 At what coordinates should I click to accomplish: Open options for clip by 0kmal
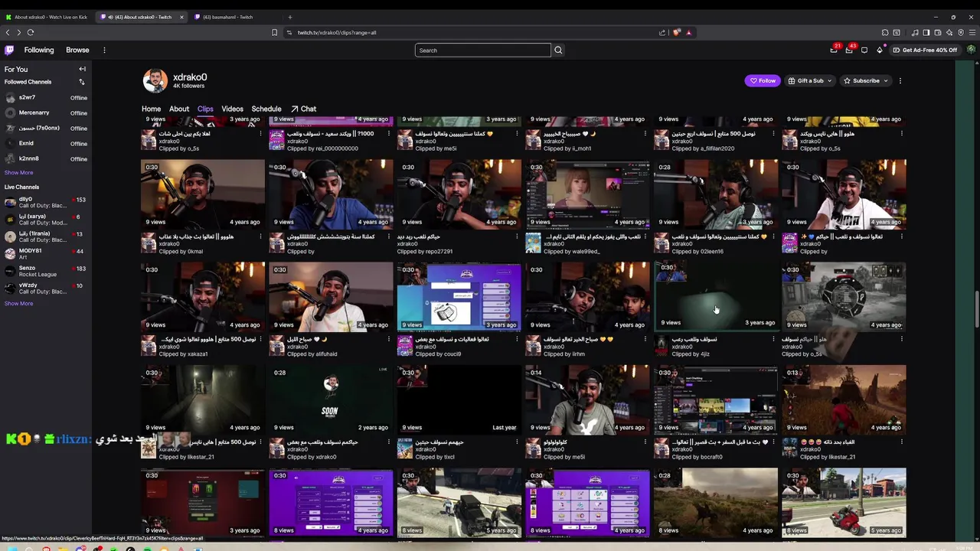point(260,236)
